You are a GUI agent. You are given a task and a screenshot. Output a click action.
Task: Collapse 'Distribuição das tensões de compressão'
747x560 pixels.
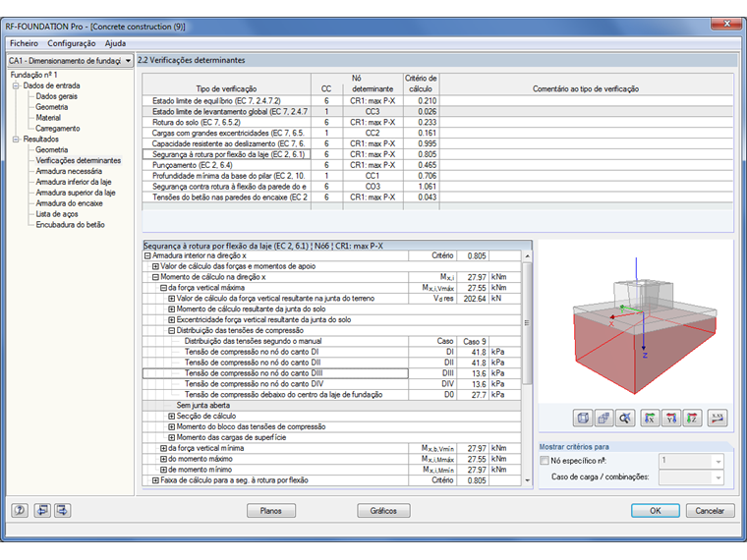(x=171, y=330)
